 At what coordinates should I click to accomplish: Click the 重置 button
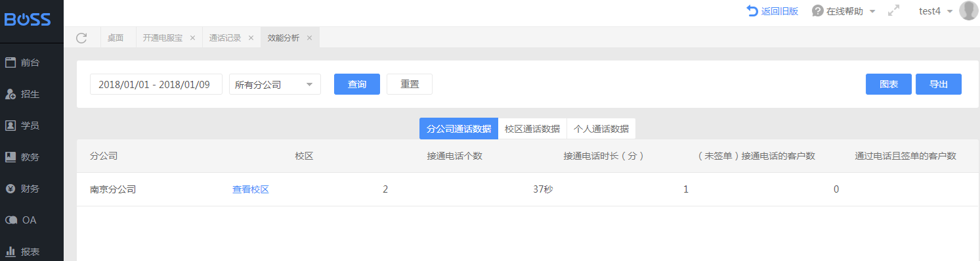(x=410, y=84)
